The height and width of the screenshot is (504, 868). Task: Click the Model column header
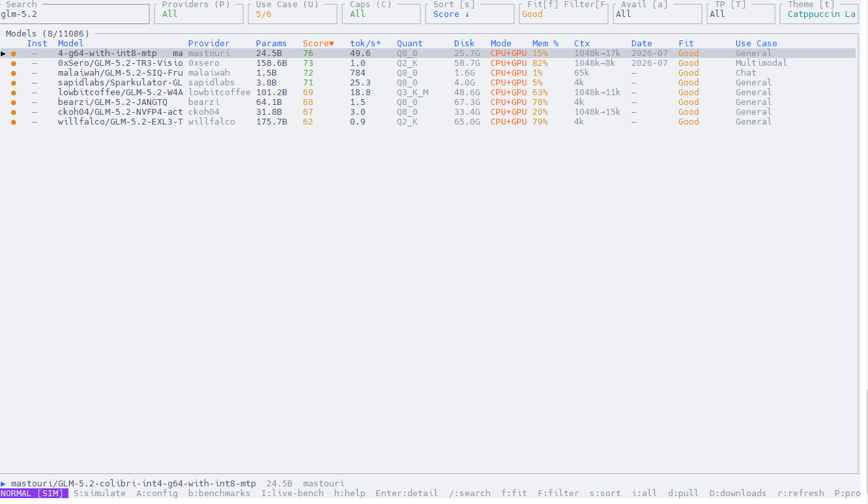[71, 44]
